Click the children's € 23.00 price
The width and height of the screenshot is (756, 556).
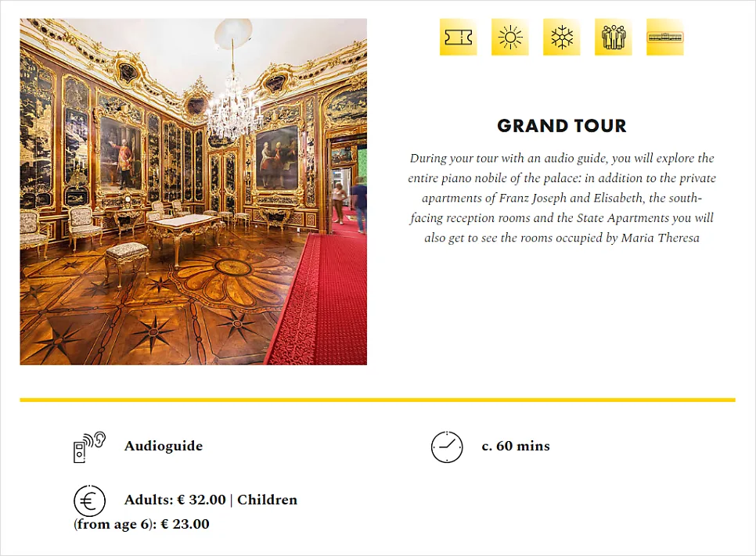point(185,525)
